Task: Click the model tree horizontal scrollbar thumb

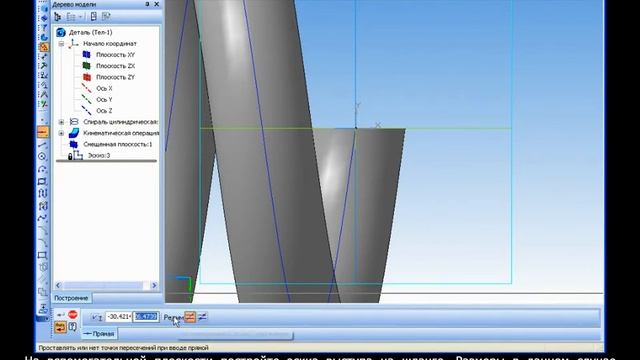Action: (104, 286)
